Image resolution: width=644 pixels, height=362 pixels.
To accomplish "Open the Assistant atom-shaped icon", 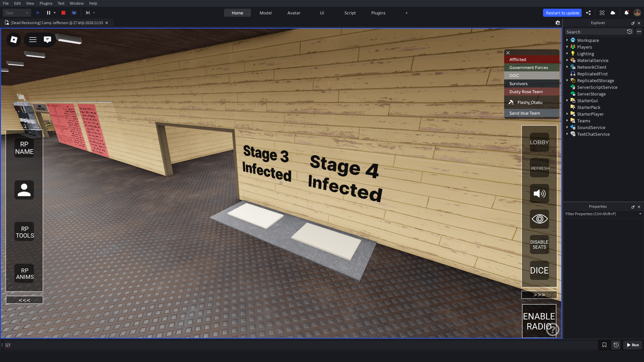I will coord(602,13).
